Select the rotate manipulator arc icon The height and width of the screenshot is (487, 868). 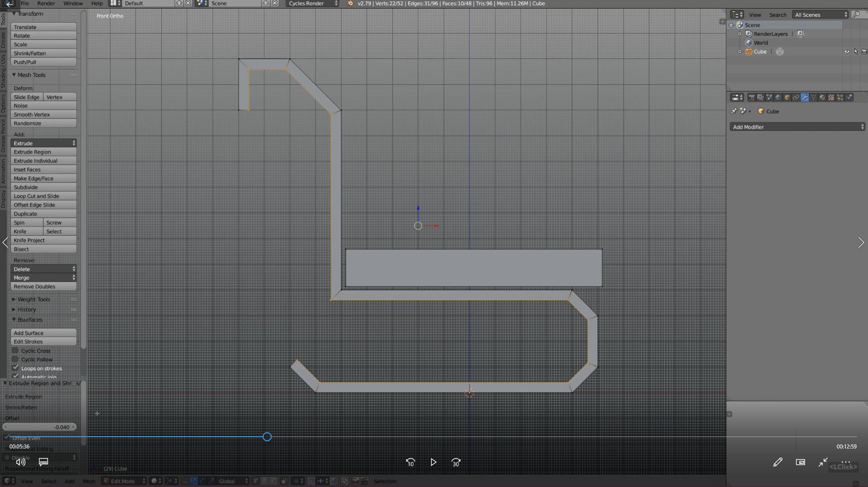203,481
